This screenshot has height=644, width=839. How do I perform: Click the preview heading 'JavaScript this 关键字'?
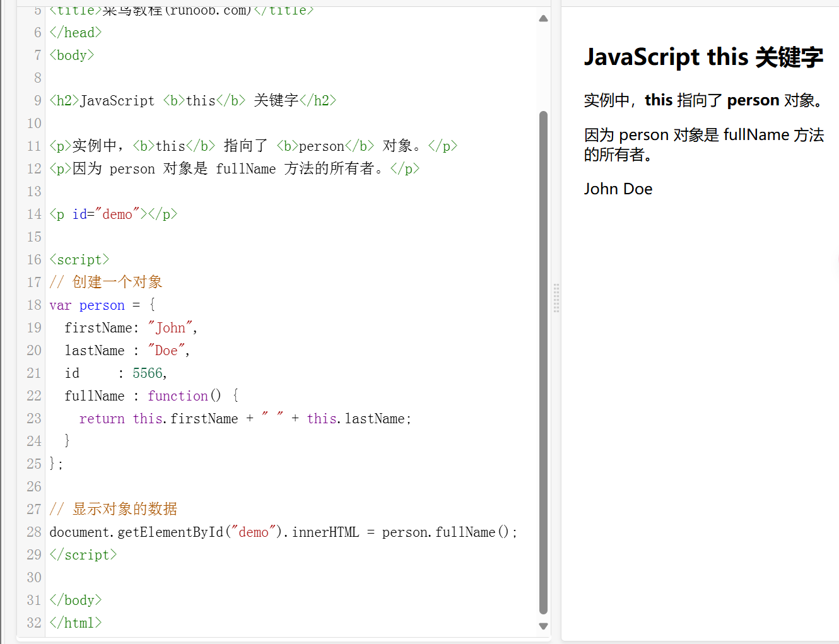click(x=703, y=57)
